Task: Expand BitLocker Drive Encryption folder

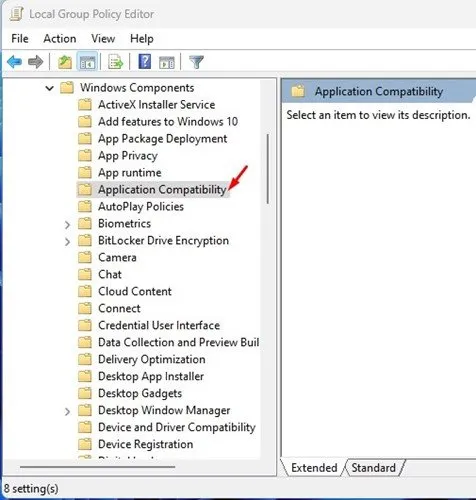Action: pos(67,242)
